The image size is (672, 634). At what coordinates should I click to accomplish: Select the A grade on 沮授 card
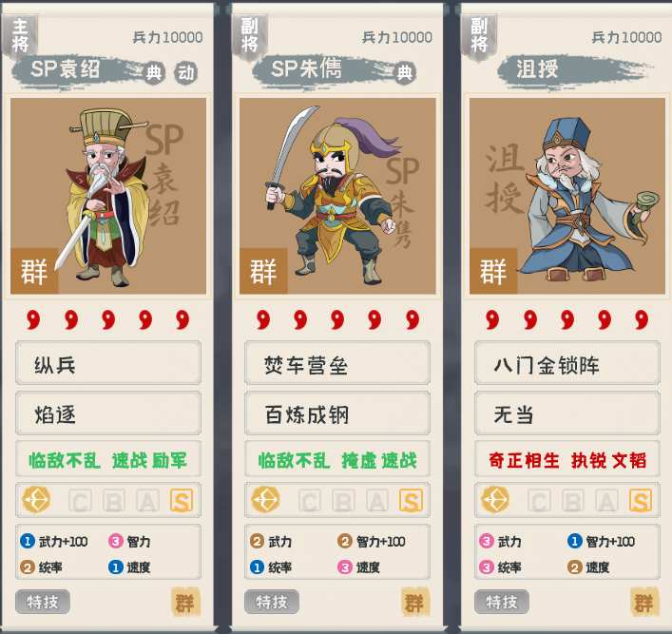[606, 500]
